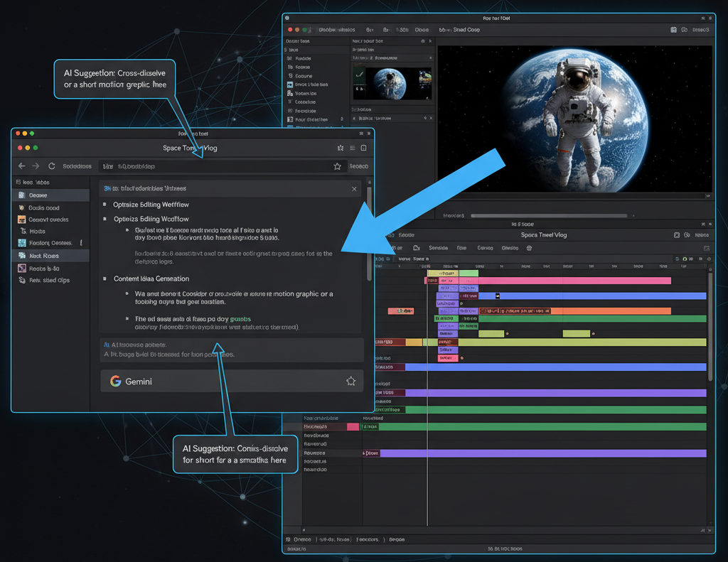The height and width of the screenshot is (562, 728).
Task: Select highlighted 'Fooeeups' track label
Action: (x=315, y=426)
